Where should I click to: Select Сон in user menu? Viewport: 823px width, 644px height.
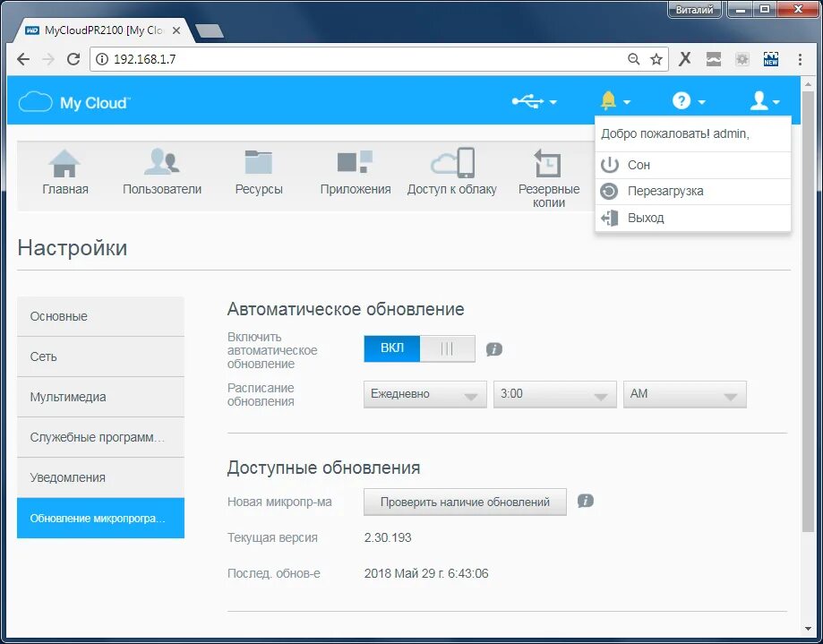point(693,166)
